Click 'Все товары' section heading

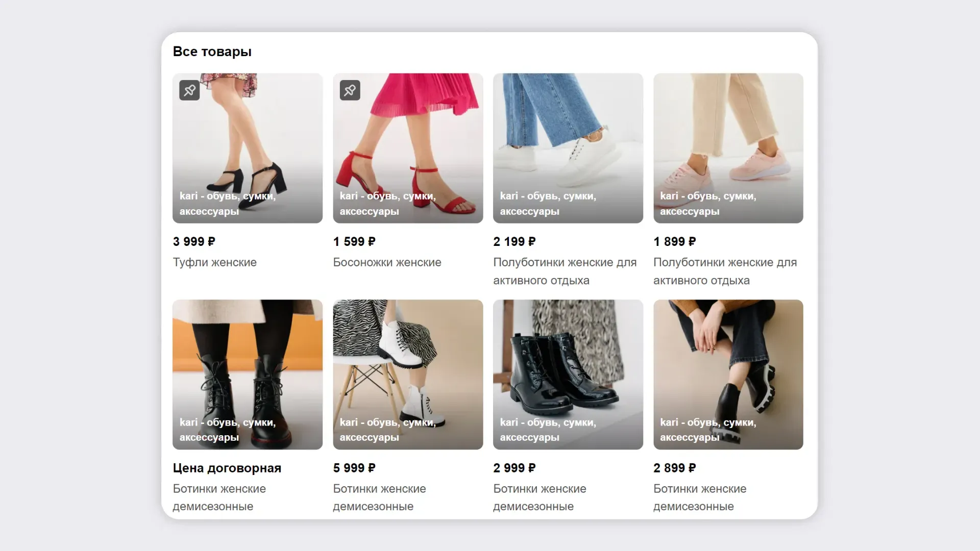pyautogui.click(x=212, y=52)
